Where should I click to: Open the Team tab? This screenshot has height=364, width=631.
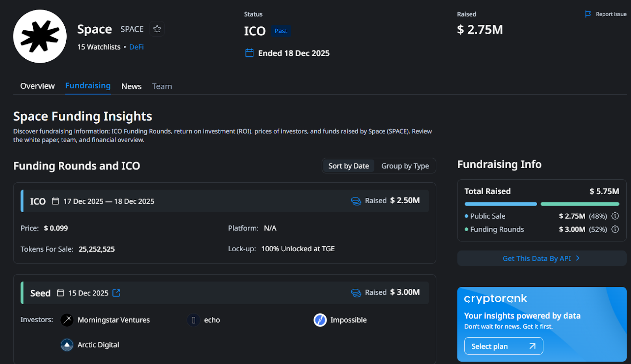point(162,86)
